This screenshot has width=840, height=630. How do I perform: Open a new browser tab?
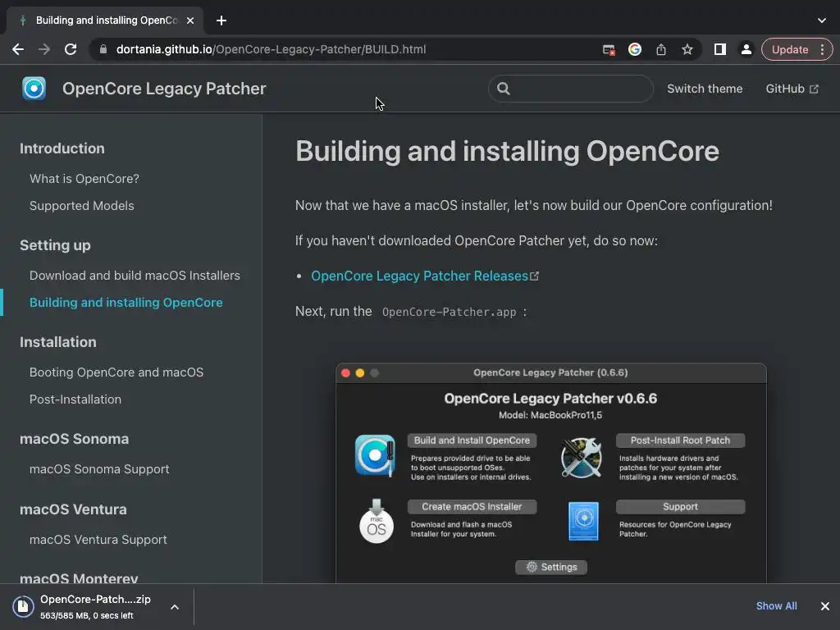[221, 21]
